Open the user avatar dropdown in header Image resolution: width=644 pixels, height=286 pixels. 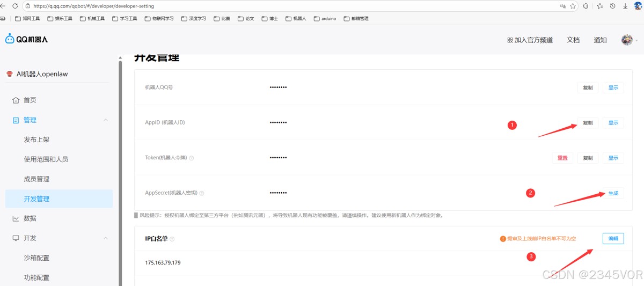pyautogui.click(x=629, y=40)
